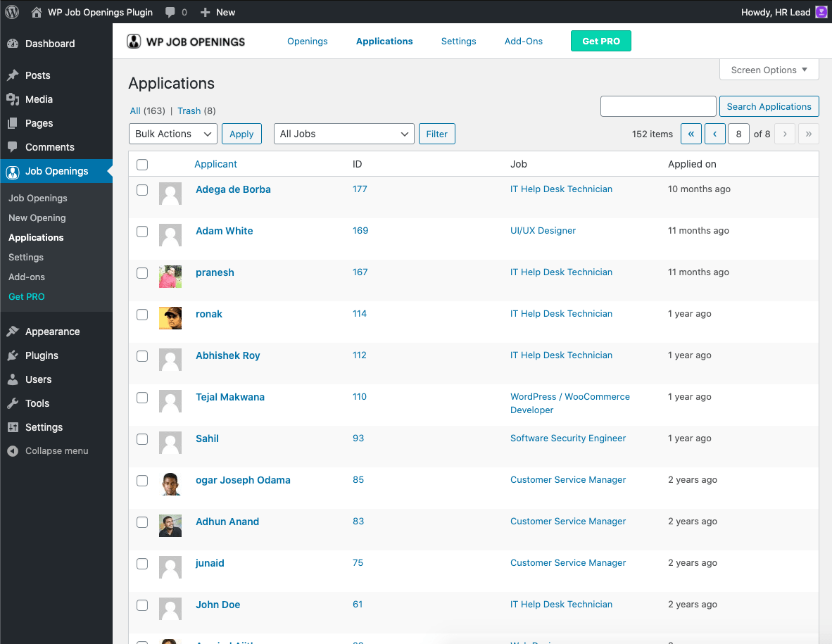
Task: Open the HR Lead user avatar
Action: 821,12
